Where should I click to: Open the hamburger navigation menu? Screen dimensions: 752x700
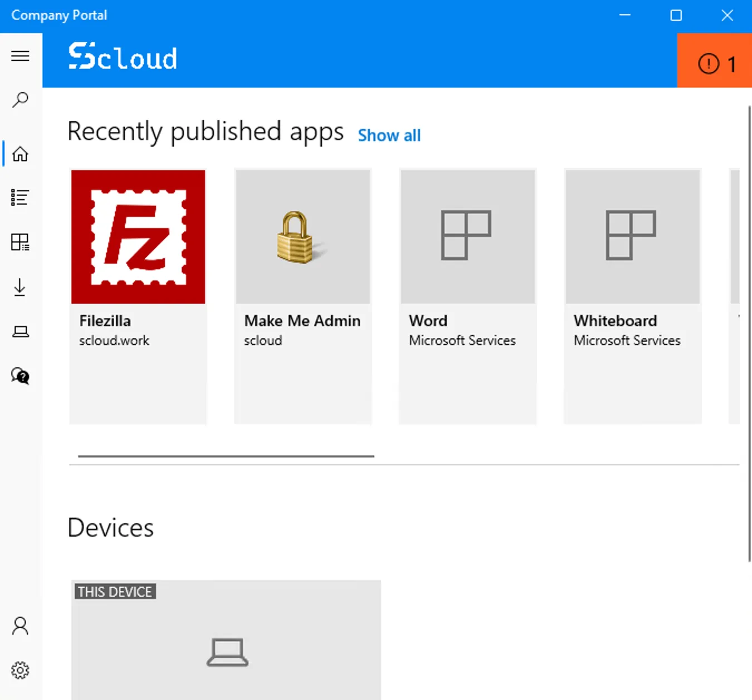click(x=21, y=56)
